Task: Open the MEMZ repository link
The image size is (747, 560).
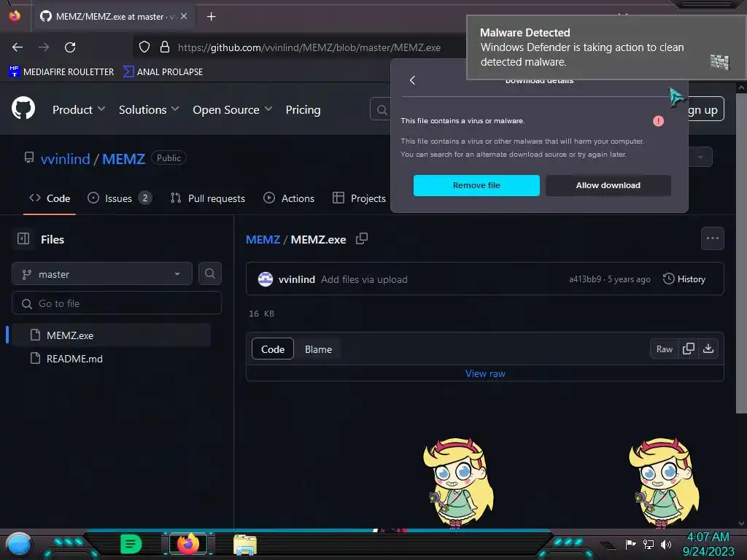Action: pyautogui.click(x=123, y=158)
